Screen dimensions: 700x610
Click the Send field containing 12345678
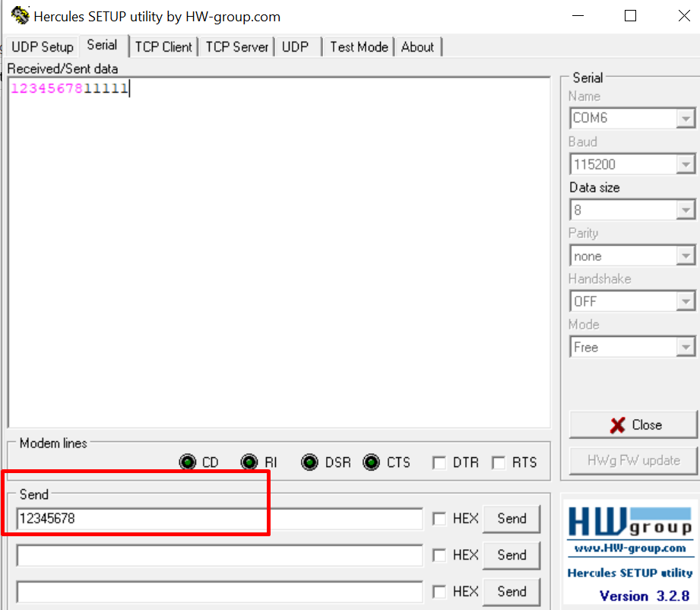tap(220, 518)
